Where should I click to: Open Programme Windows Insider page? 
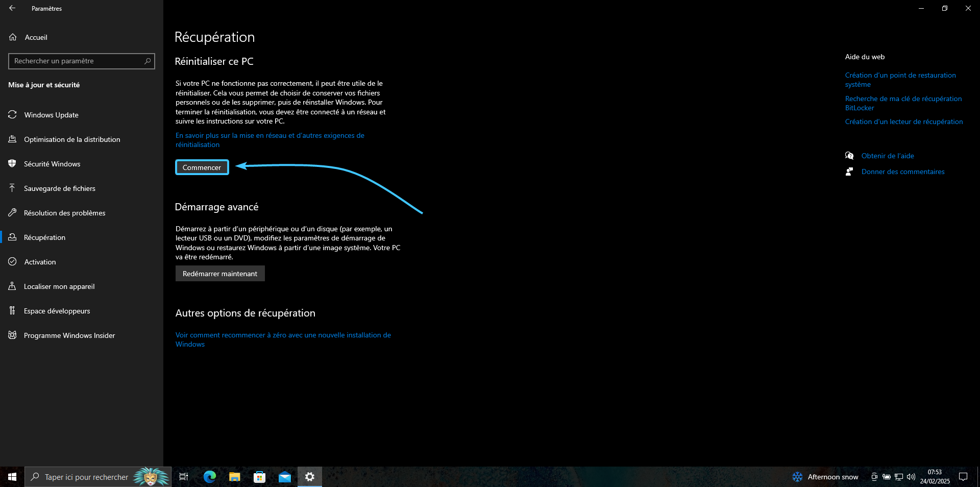click(x=82, y=335)
